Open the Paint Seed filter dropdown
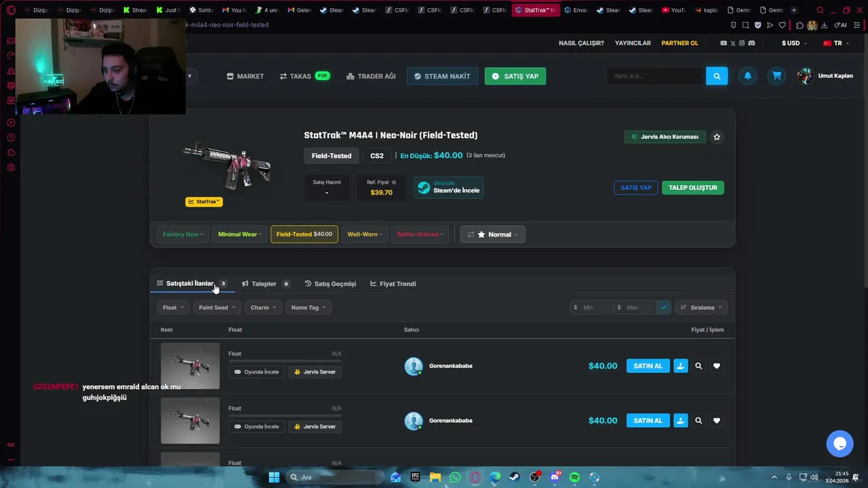The height and width of the screenshot is (488, 868). [x=217, y=308]
